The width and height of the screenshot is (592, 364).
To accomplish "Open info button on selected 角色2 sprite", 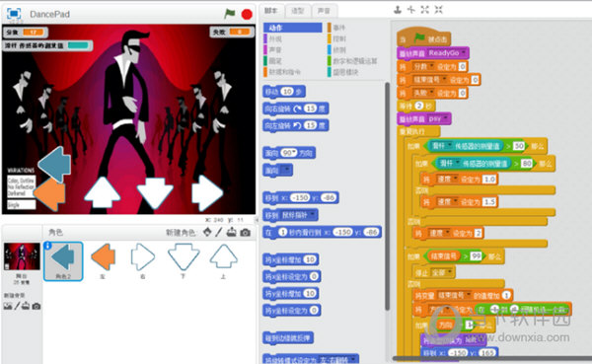I will point(47,246).
